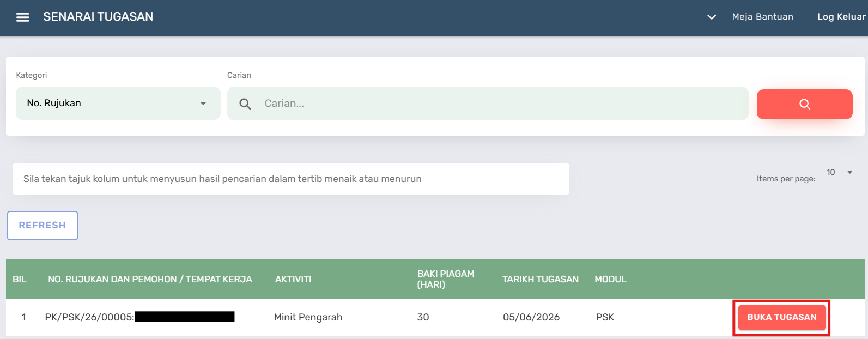Open the hamburger navigation menu
The height and width of the screenshot is (339, 868).
23,17
